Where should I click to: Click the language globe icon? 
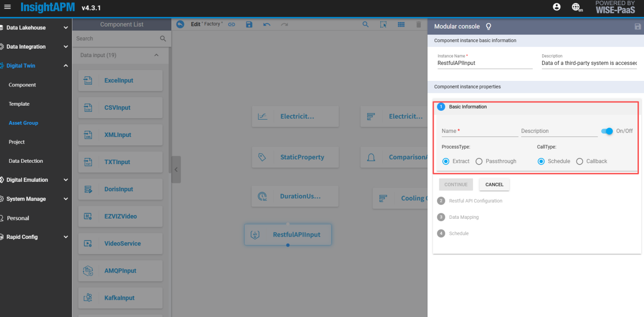[x=576, y=7]
